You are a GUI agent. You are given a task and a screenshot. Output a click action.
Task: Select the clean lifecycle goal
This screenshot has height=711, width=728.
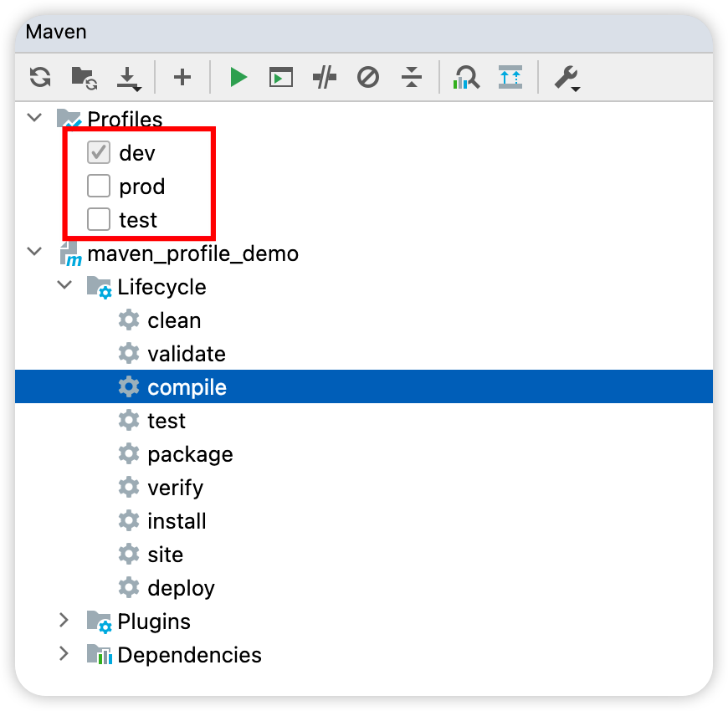point(174,320)
